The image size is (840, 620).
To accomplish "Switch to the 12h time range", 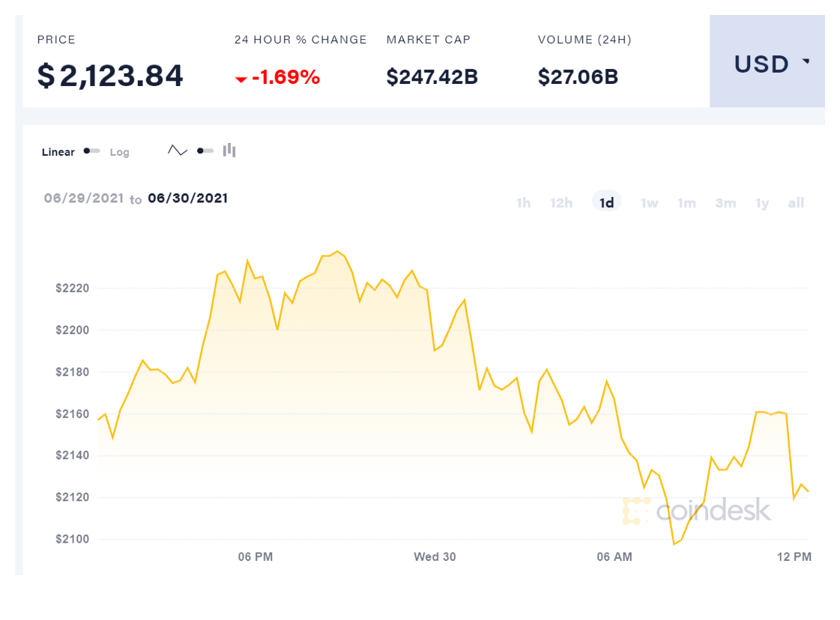I will click(x=561, y=203).
